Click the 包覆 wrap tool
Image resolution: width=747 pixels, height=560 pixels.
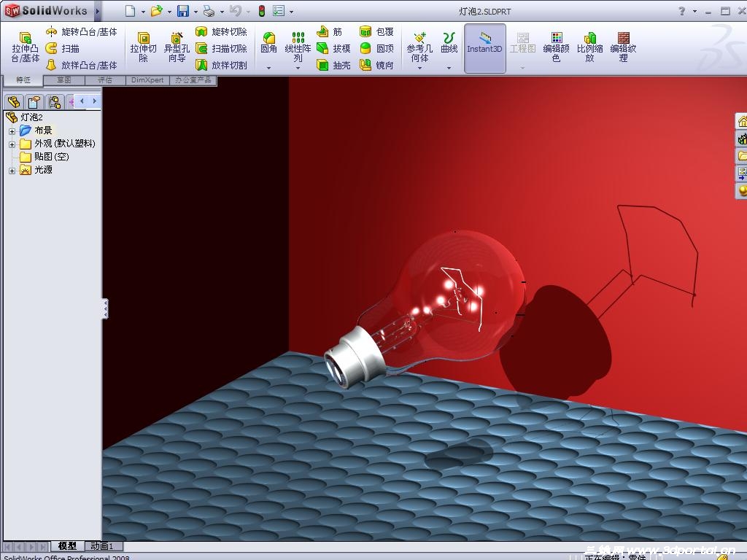tap(376, 32)
